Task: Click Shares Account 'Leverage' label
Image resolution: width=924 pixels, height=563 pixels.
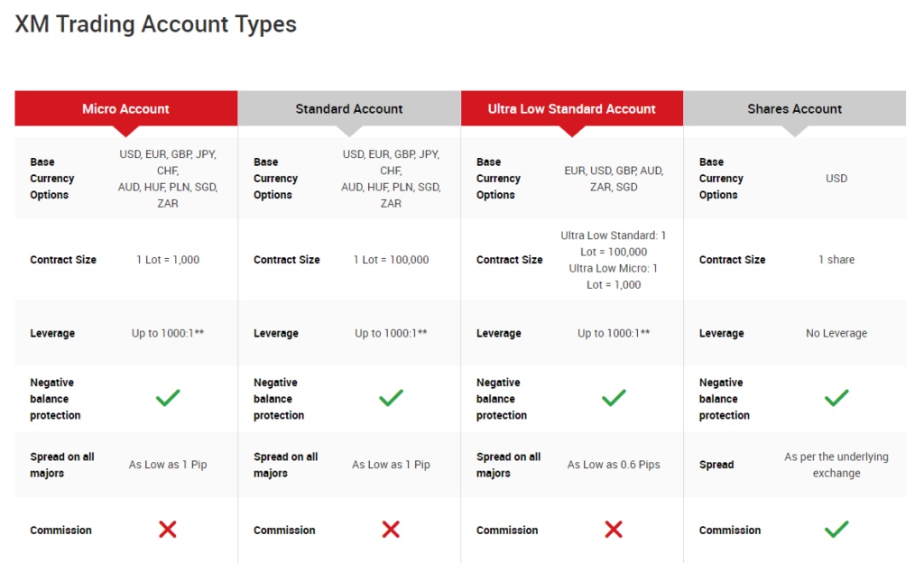Action: (721, 333)
